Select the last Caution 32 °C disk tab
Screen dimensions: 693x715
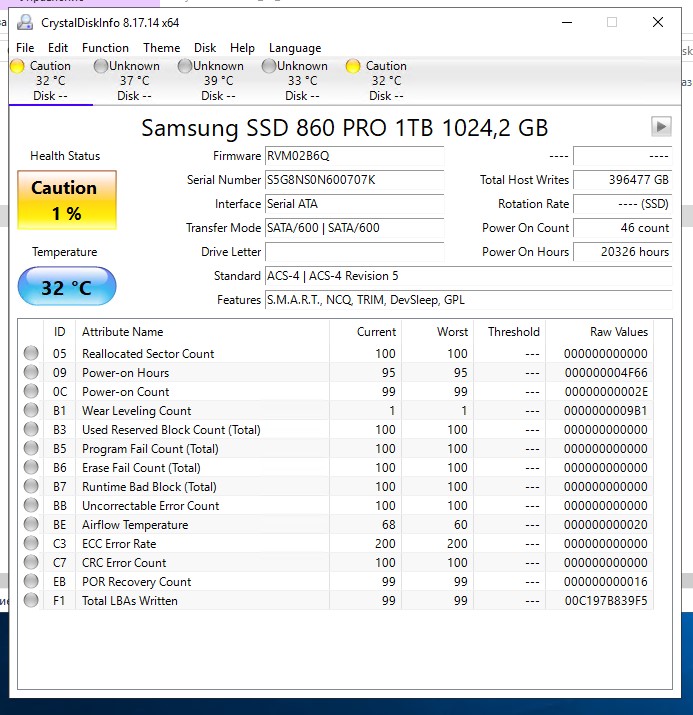(x=386, y=81)
